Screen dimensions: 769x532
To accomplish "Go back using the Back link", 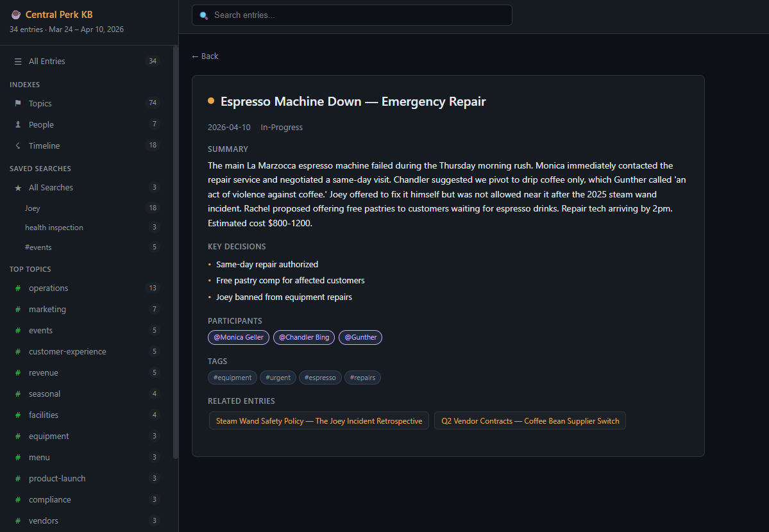I will tap(205, 56).
